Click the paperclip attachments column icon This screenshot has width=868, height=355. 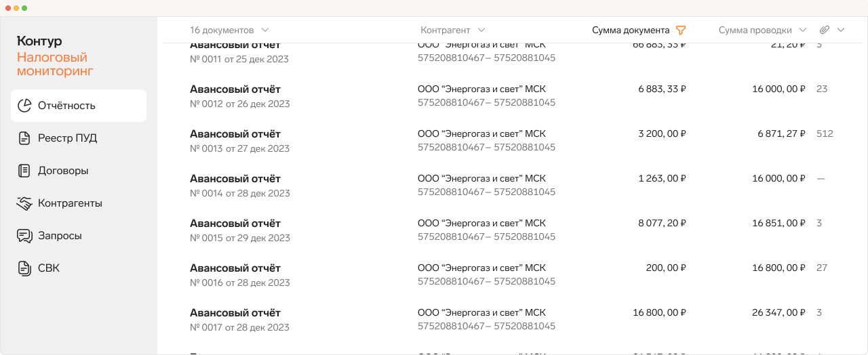click(825, 30)
